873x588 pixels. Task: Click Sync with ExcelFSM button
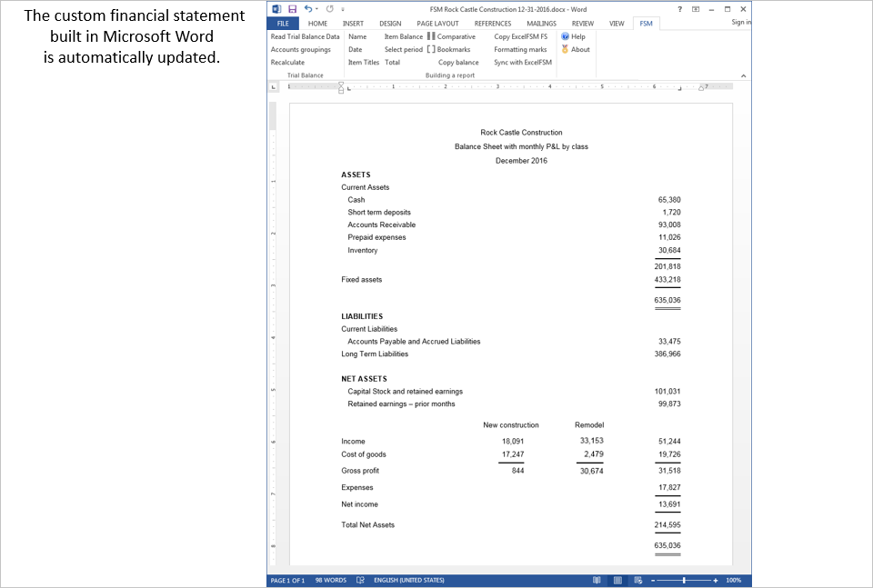[523, 63]
